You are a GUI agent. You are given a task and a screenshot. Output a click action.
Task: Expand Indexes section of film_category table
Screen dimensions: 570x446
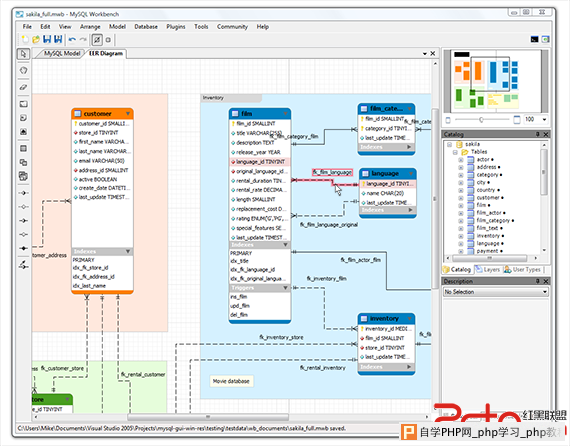coord(409,147)
